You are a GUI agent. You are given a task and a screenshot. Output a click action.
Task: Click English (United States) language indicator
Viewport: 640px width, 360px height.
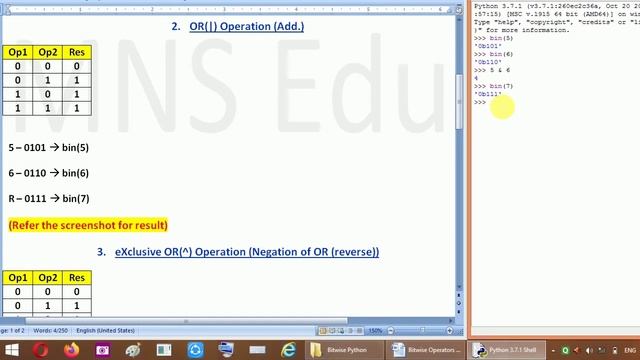pyautogui.click(x=105, y=331)
